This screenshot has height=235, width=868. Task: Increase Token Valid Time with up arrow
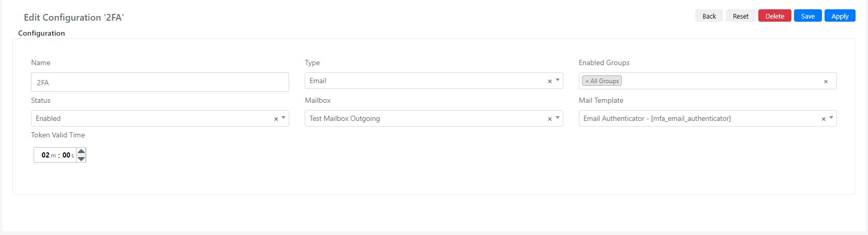tap(81, 151)
